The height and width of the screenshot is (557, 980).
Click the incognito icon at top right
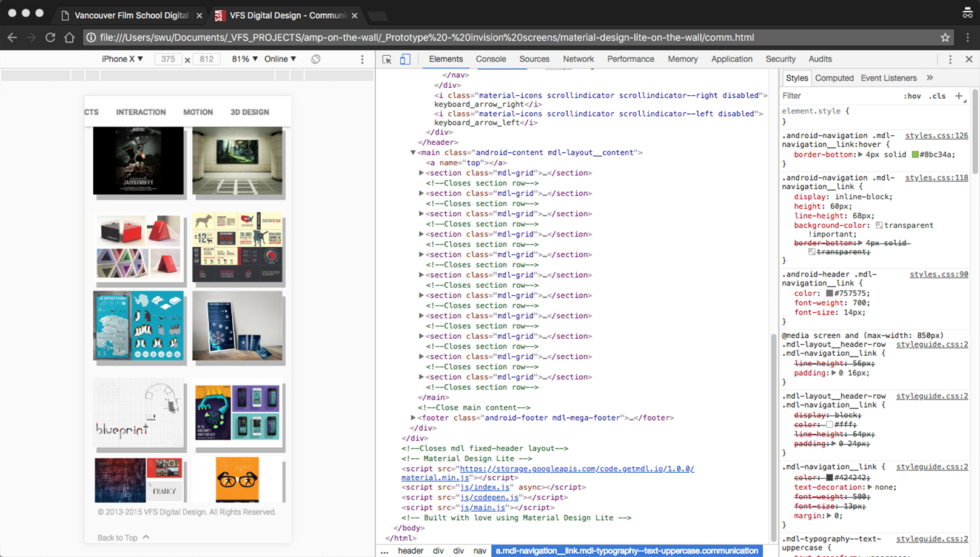[x=967, y=13]
